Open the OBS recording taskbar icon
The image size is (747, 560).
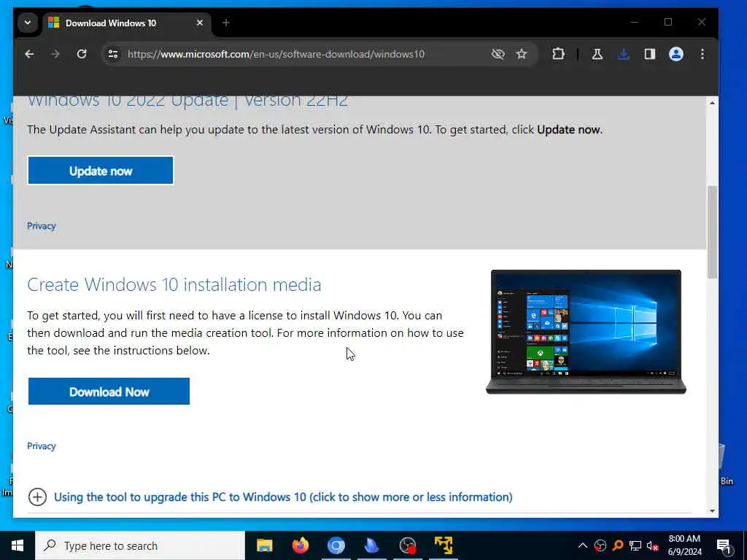click(x=408, y=545)
